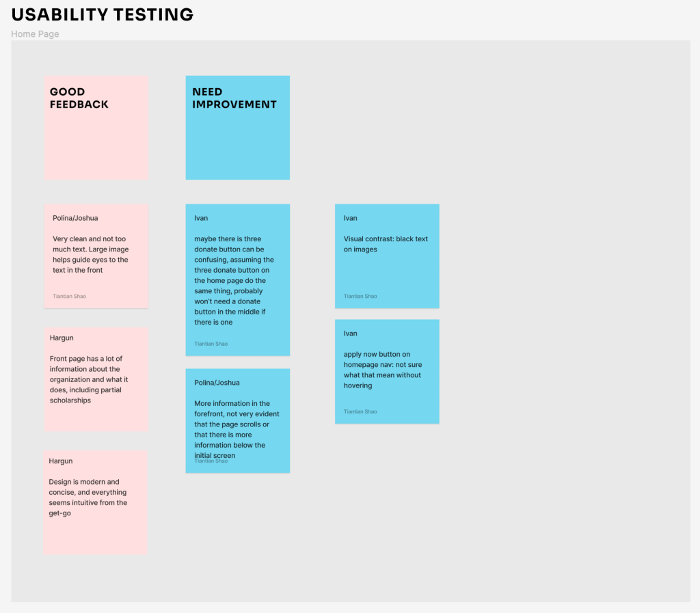Select the "Design is modern and concise" note
Viewport: 700px width, 613px height.
click(x=87, y=498)
